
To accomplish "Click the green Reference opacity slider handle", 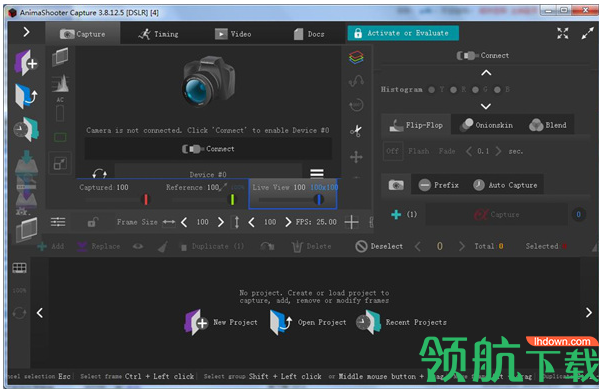I will click(232, 199).
